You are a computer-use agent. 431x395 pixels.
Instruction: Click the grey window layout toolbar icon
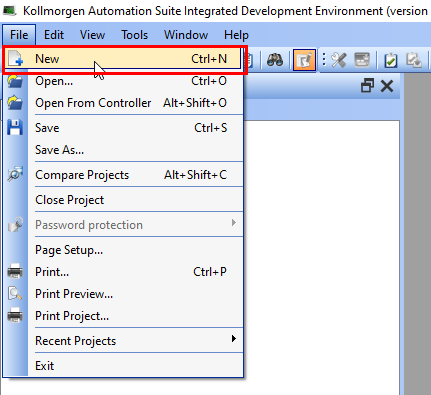tap(362, 60)
